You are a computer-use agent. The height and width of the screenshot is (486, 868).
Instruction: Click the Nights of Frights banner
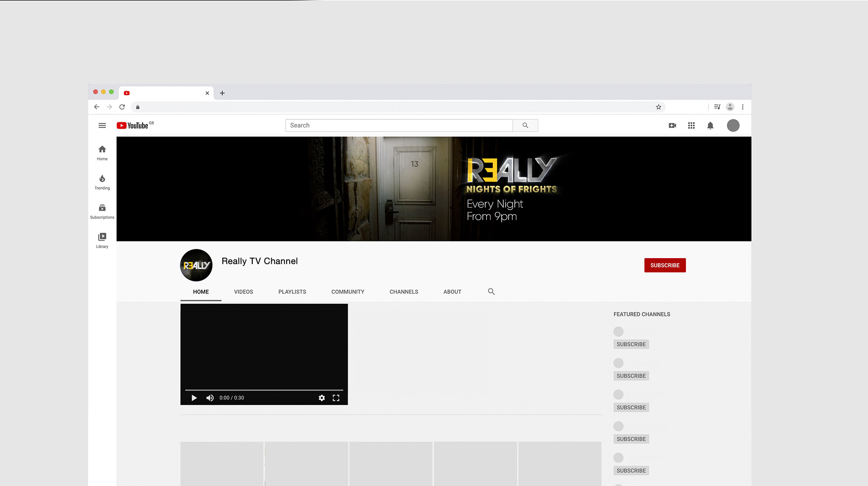click(434, 189)
